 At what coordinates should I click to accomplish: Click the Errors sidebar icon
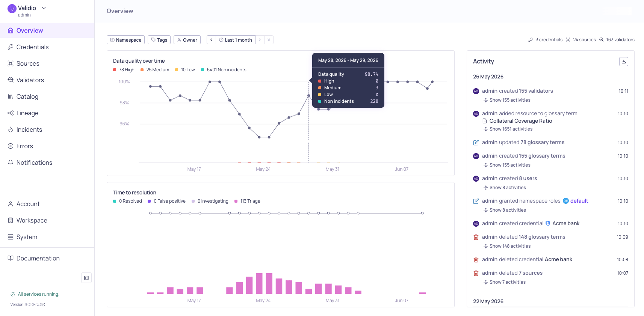tap(11, 146)
